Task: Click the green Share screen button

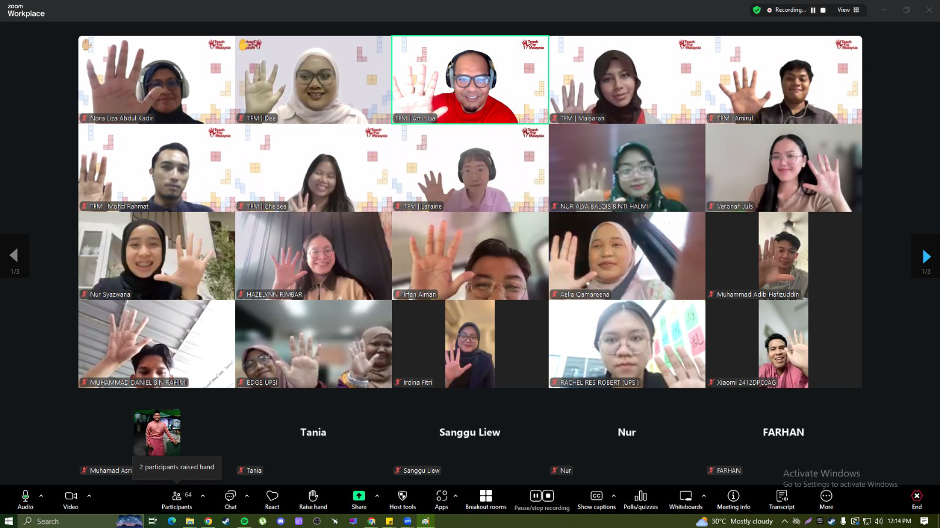Action: pyautogui.click(x=359, y=497)
